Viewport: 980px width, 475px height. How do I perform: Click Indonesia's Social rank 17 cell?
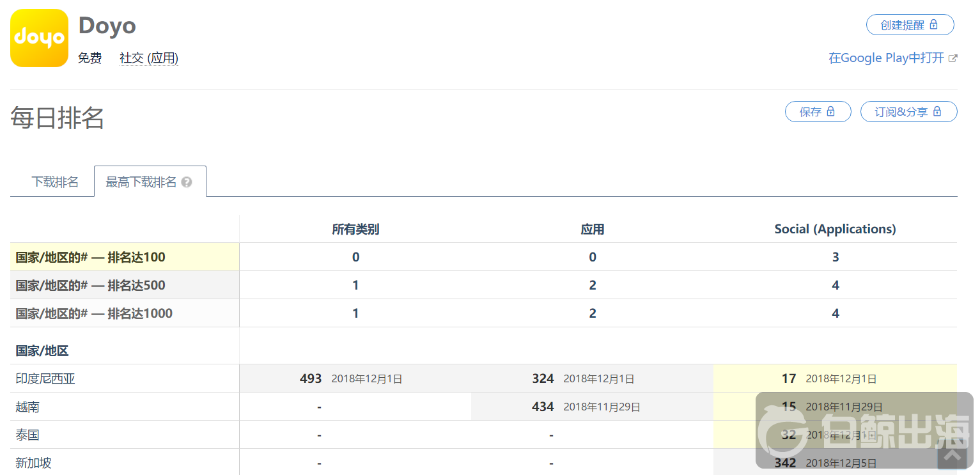coord(789,378)
